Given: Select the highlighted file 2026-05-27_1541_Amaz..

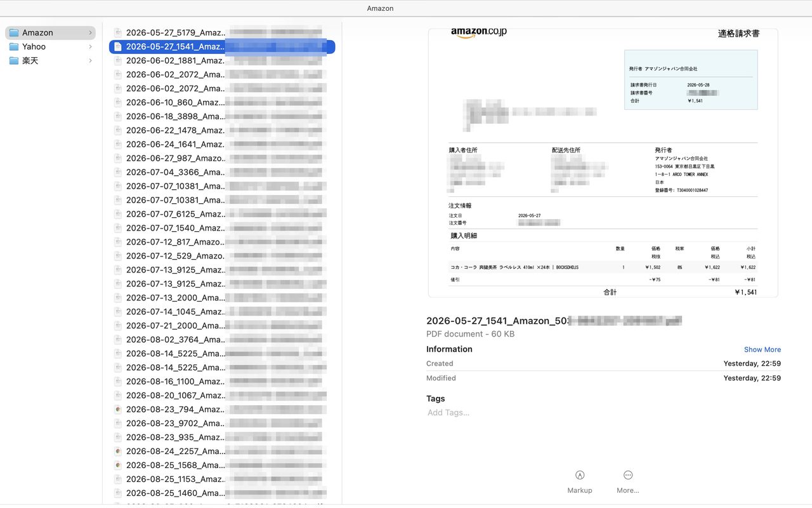Looking at the screenshot, I should [x=222, y=46].
